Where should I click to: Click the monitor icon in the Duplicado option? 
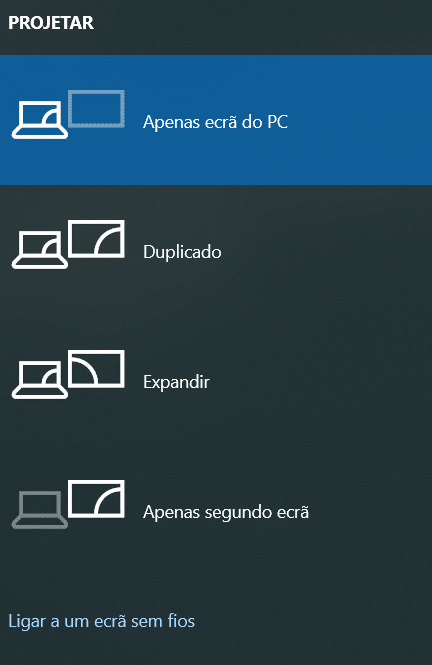coord(97,239)
